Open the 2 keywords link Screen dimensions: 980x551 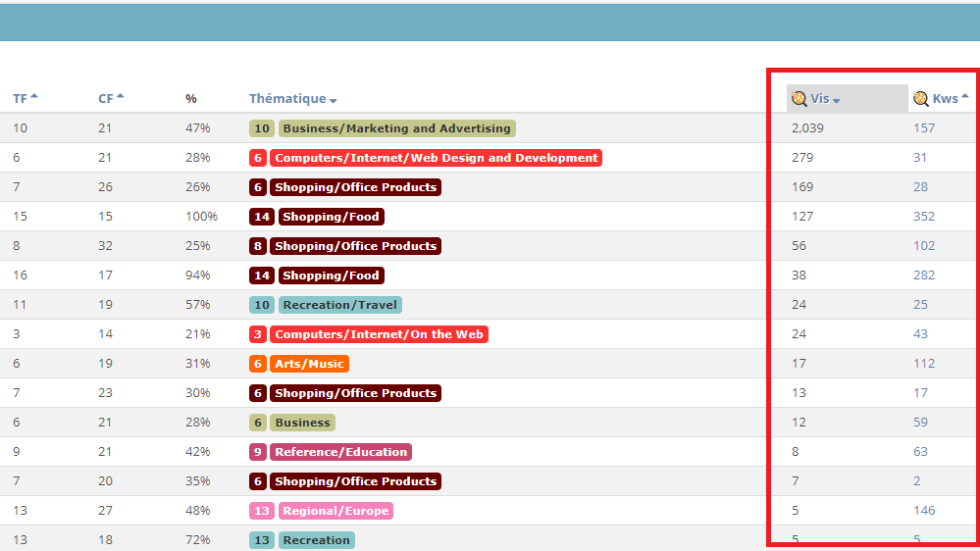[x=917, y=480]
